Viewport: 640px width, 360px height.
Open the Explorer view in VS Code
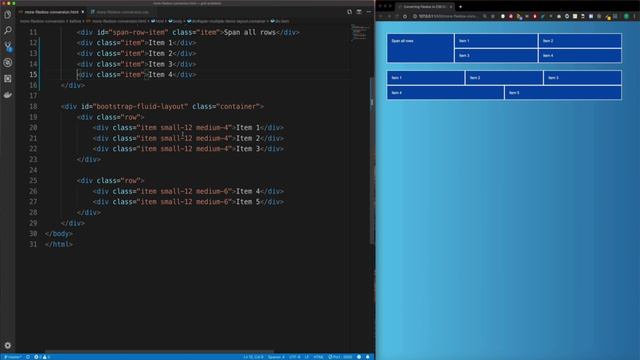point(7,15)
